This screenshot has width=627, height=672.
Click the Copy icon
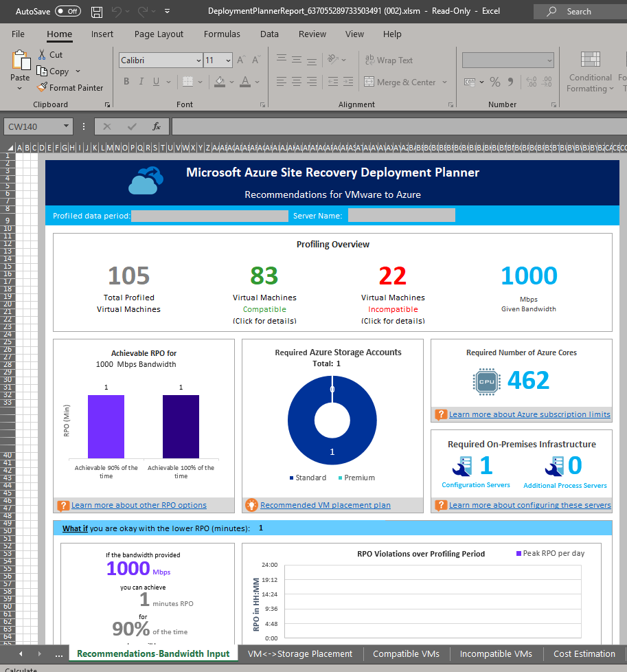pyautogui.click(x=42, y=71)
